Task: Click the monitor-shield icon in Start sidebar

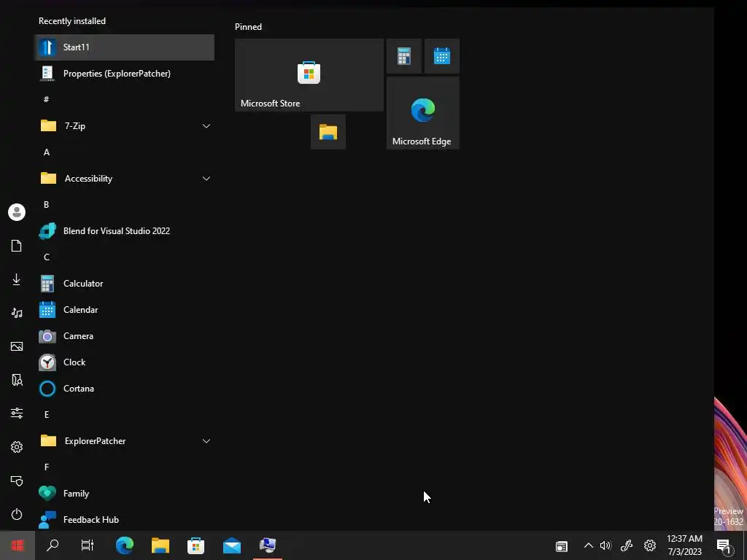Action: (17, 481)
